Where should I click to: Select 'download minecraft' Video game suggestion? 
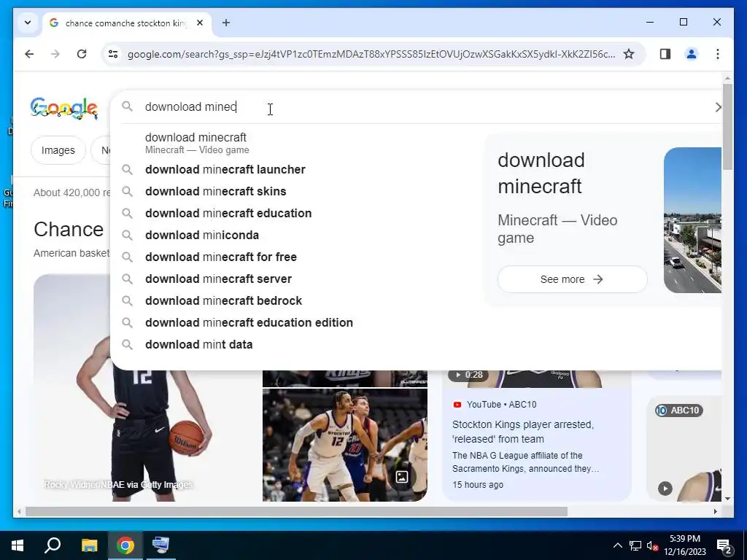(298, 143)
